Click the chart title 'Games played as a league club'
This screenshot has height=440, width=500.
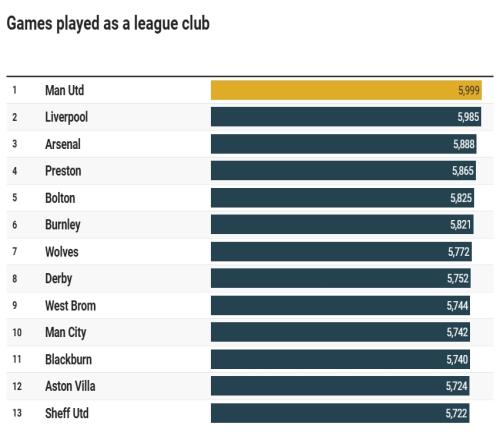[x=108, y=24]
